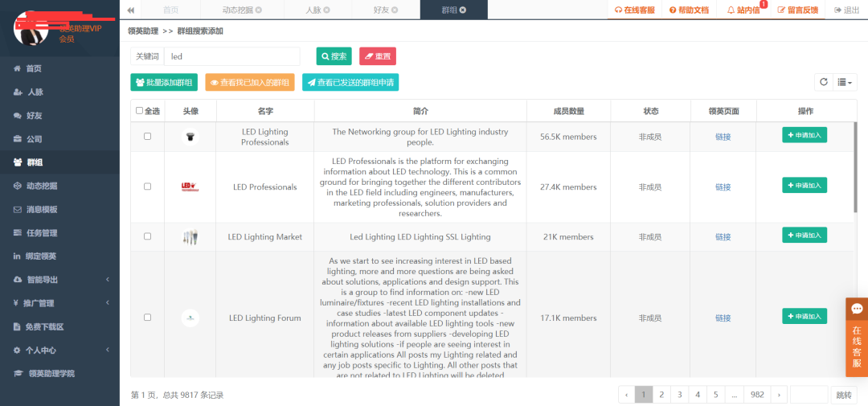This screenshot has height=406, width=868.
Task: Click 申请加入 for LED Lighting Forum
Action: click(805, 316)
